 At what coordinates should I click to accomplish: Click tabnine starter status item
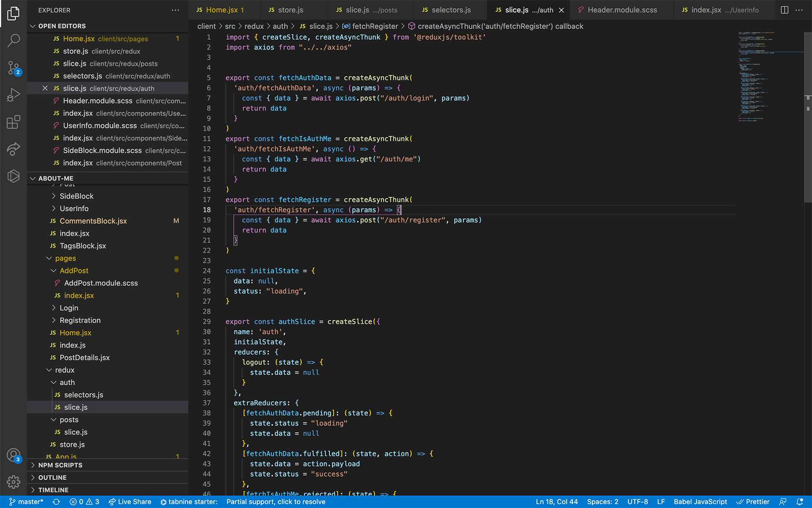tap(189, 502)
